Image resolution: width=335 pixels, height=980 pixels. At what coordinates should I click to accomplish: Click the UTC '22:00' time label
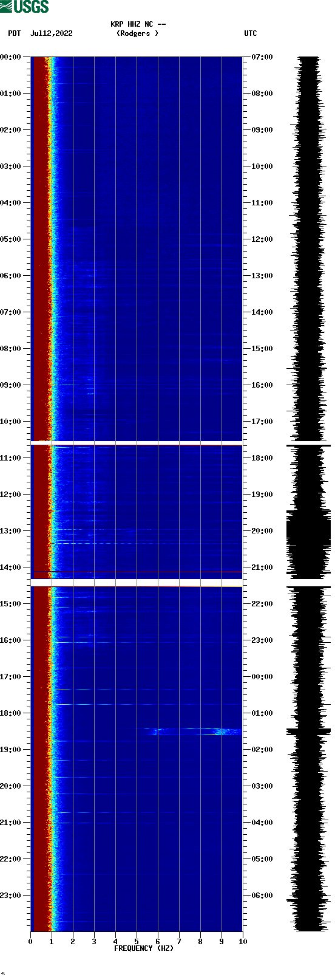(262, 604)
